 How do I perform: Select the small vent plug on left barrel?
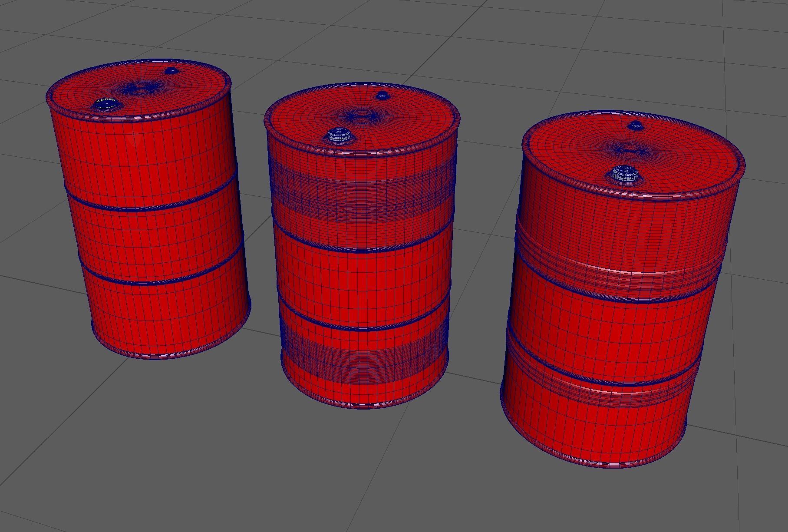coord(172,71)
